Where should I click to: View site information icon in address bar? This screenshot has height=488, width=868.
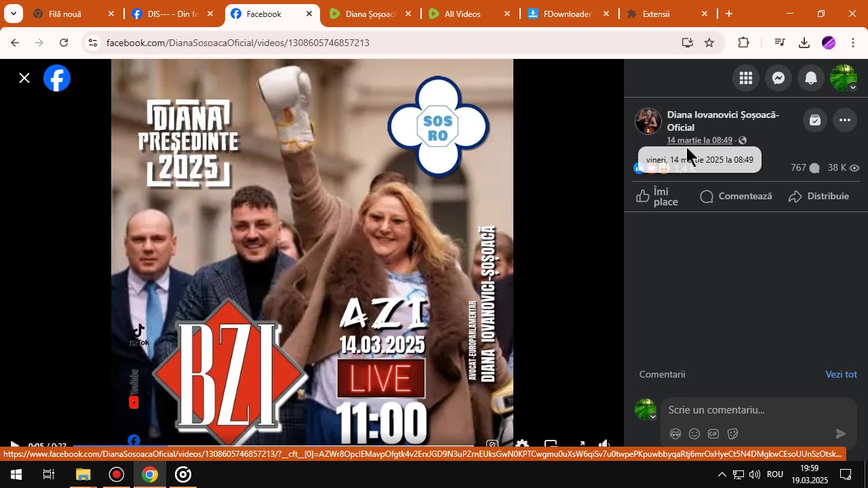coord(93,43)
